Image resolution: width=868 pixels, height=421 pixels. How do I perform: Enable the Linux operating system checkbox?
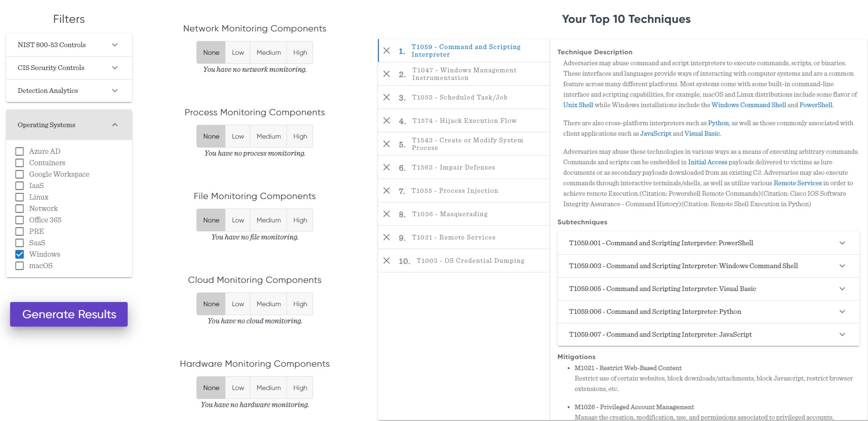point(20,197)
